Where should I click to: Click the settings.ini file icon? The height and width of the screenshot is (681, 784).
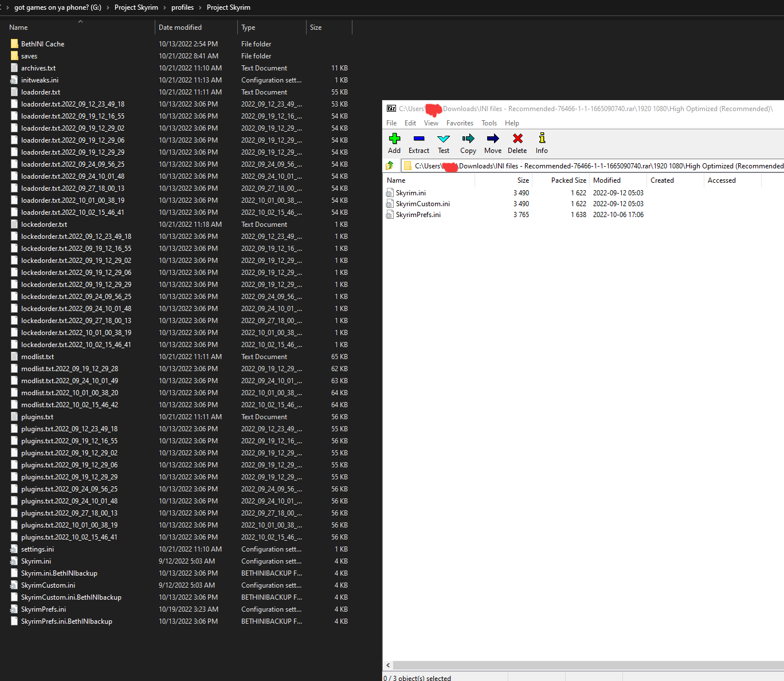14,549
